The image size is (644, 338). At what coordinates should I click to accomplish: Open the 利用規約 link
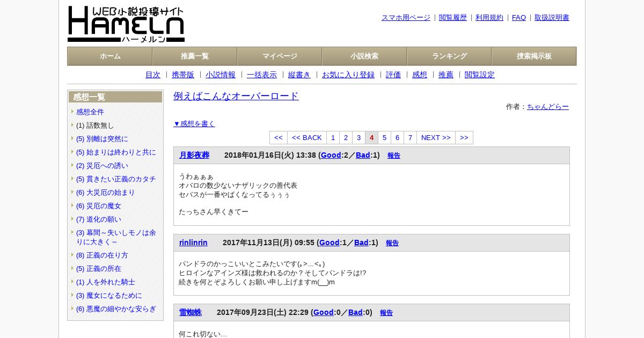[x=489, y=18]
